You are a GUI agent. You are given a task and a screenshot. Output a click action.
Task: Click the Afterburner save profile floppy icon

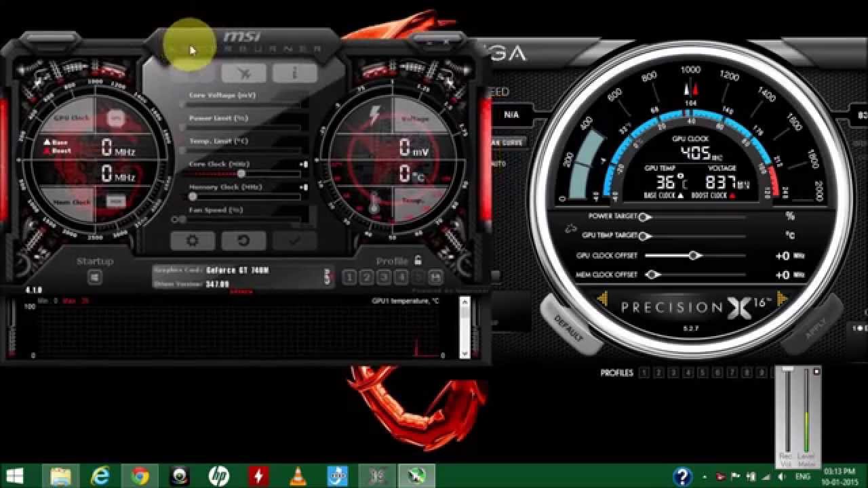tap(435, 277)
